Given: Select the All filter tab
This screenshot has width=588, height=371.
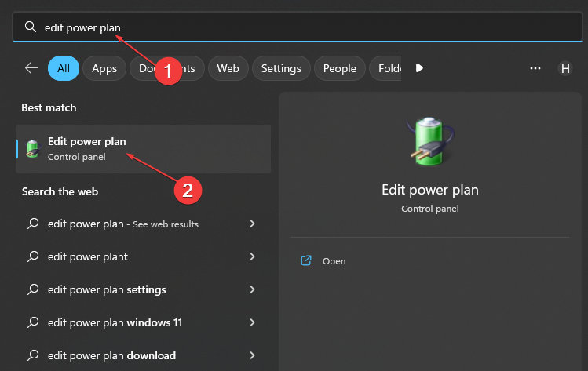Looking at the screenshot, I should click(63, 68).
